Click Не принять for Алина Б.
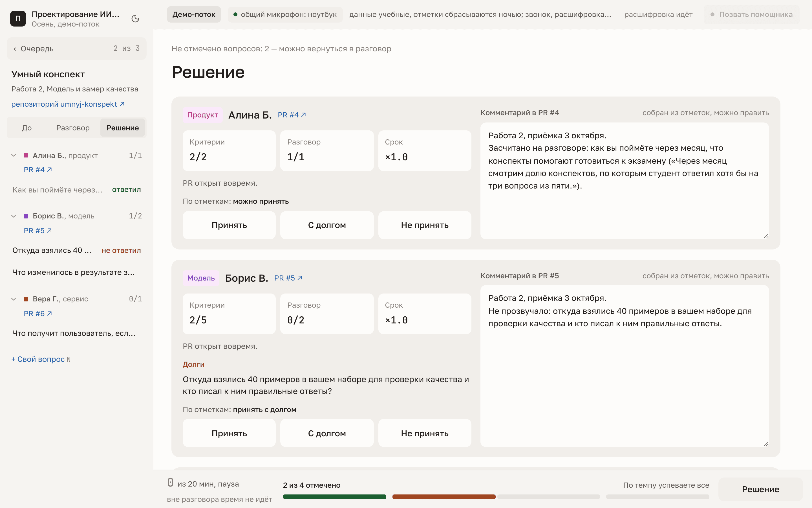The height and width of the screenshot is (508, 812). [x=424, y=225]
